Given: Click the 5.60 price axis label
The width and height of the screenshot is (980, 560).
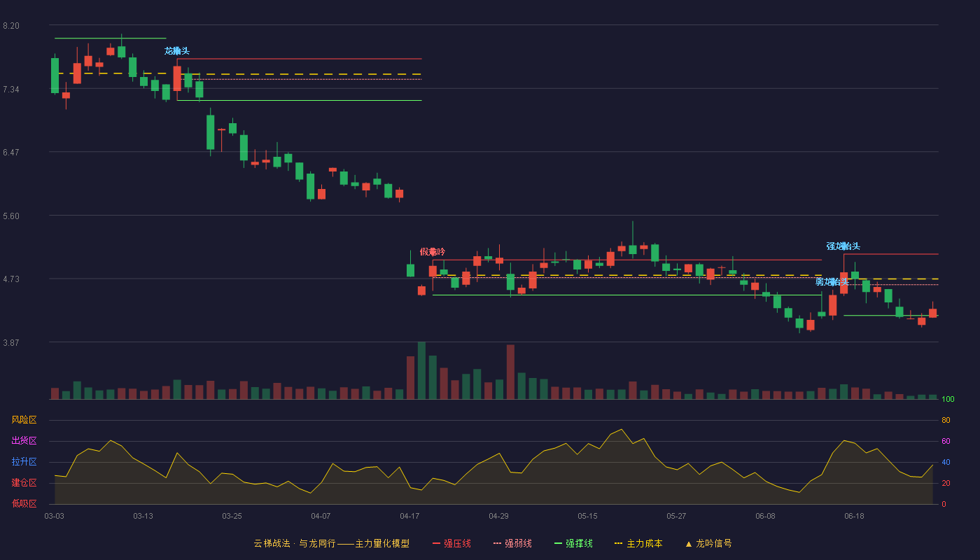Looking at the screenshot, I should (x=11, y=216).
